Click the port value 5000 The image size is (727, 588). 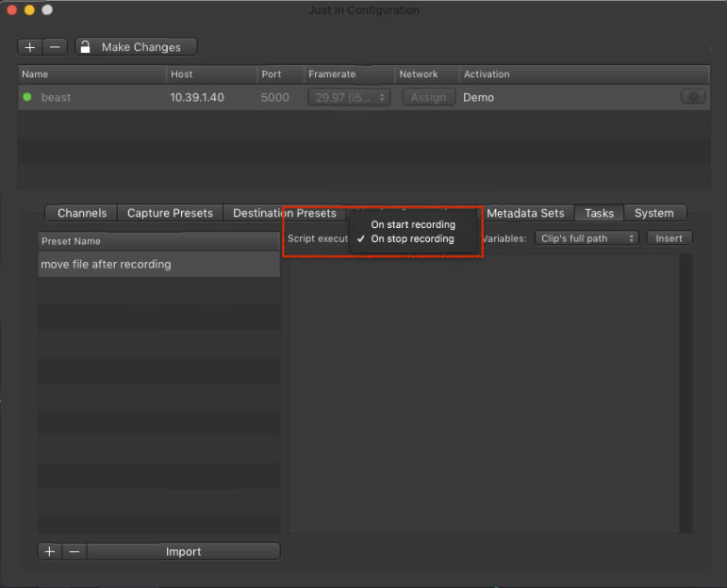[x=275, y=97]
